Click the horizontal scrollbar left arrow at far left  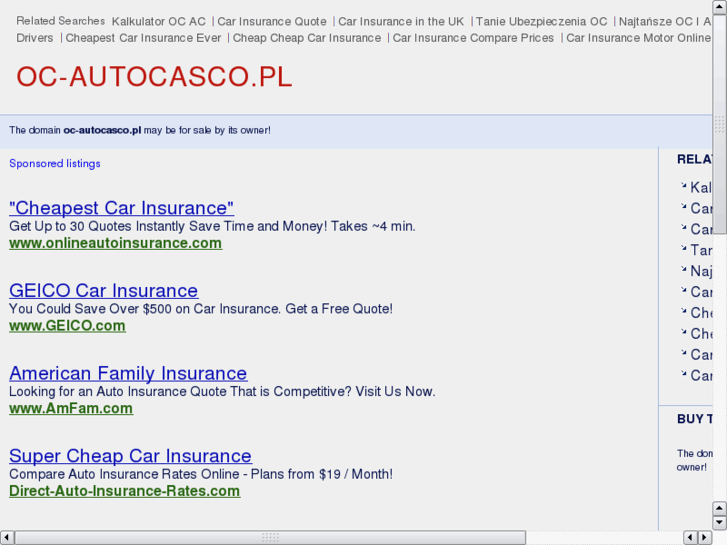click(7, 538)
